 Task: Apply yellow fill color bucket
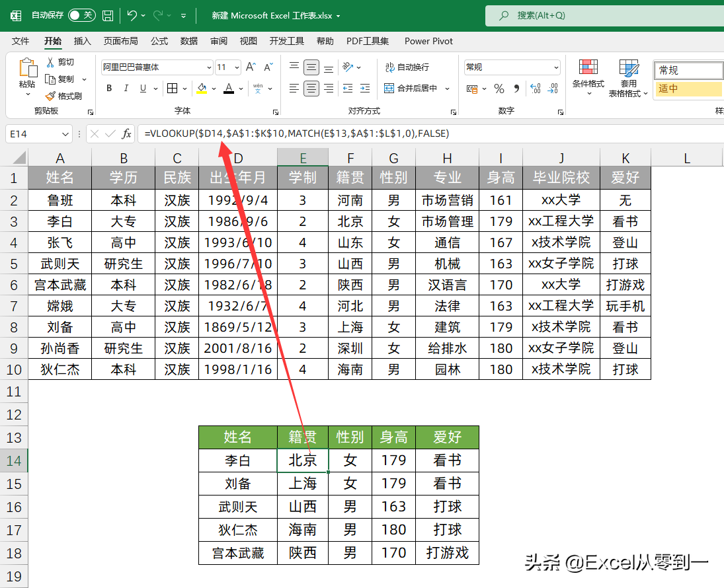(202, 88)
